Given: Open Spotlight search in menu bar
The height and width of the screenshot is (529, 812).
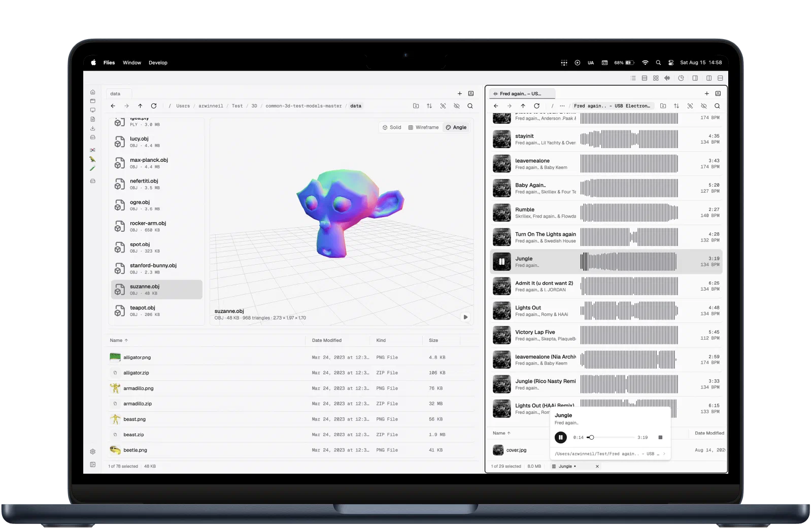Looking at the screenshot, I should [658, 63].
